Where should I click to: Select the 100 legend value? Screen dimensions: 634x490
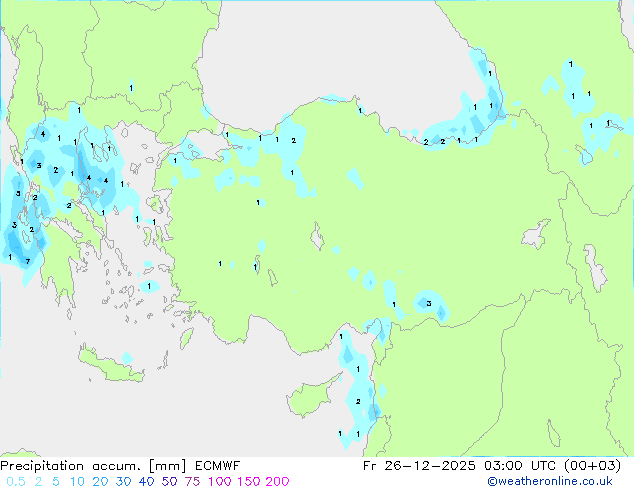(x=220, y=482)
